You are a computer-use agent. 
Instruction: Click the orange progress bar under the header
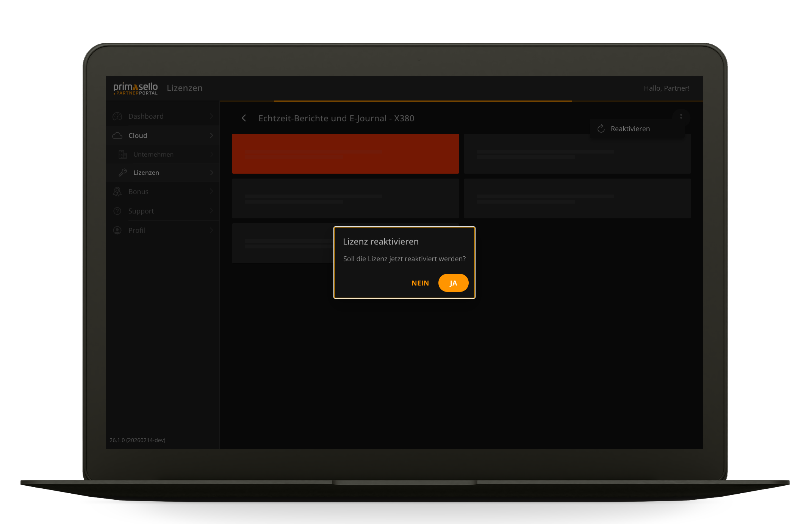point(423,101)
